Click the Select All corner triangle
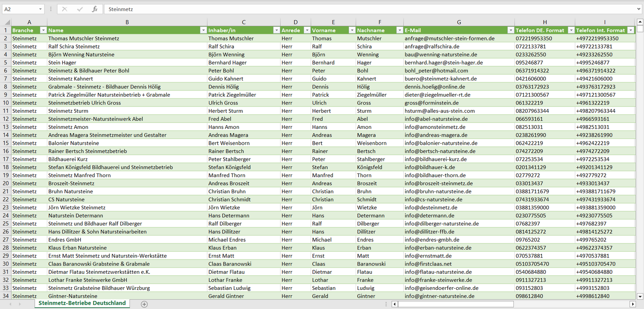The width and height of the screenshot is (644, 309). (x=7, y=22)
